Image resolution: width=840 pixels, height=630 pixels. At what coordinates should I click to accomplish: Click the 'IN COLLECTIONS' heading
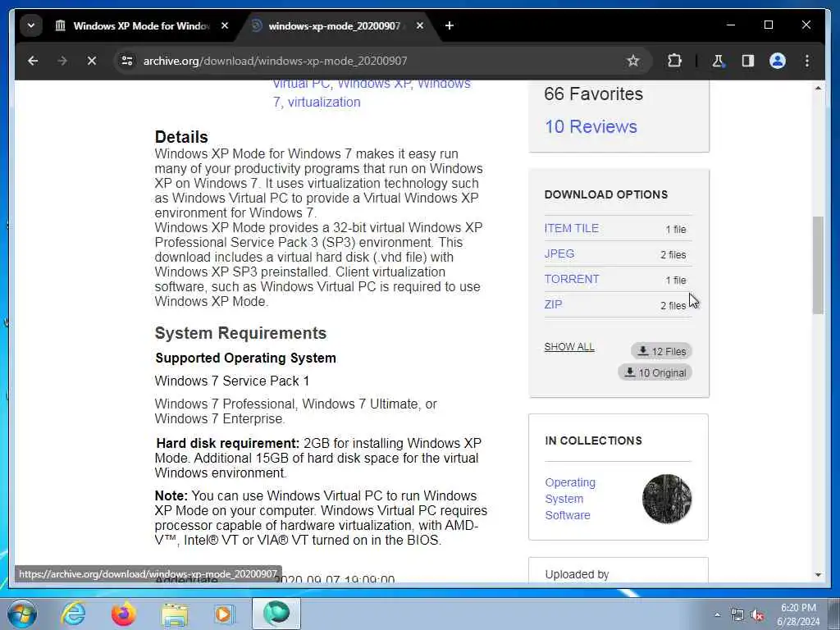click(593, 441)
